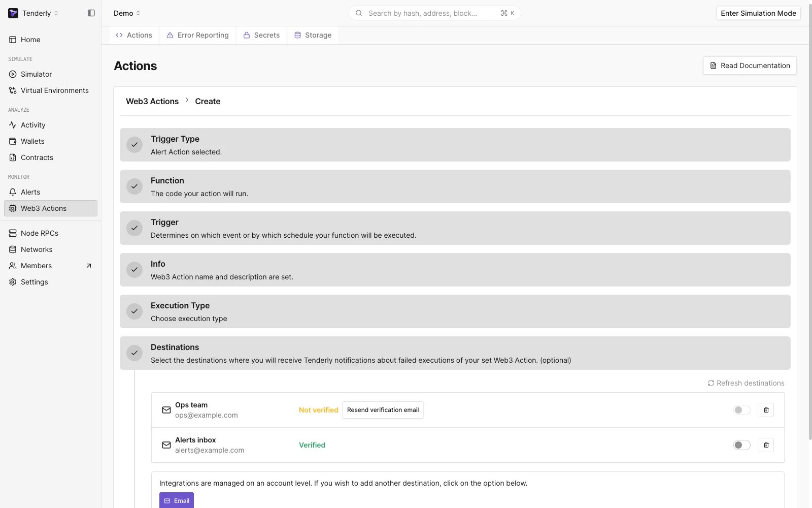Expand the Info step
Image resolution: width=812 pixels, height=508 pixels.
[455, 270]
